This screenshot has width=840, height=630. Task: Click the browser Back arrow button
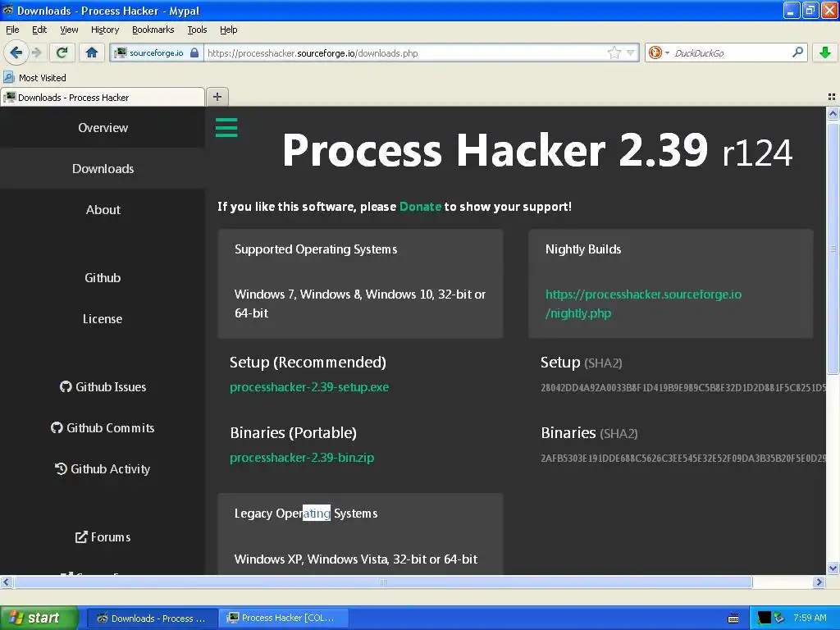pos(16,52)
